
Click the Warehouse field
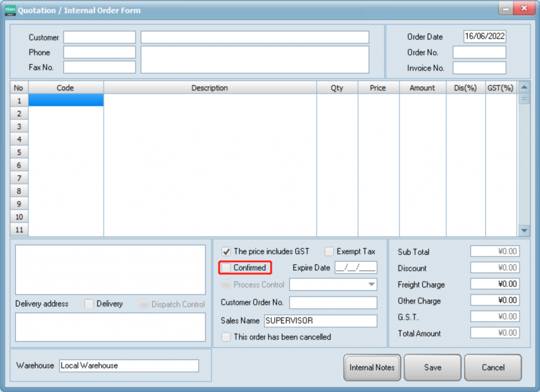(x=129, y=366)
